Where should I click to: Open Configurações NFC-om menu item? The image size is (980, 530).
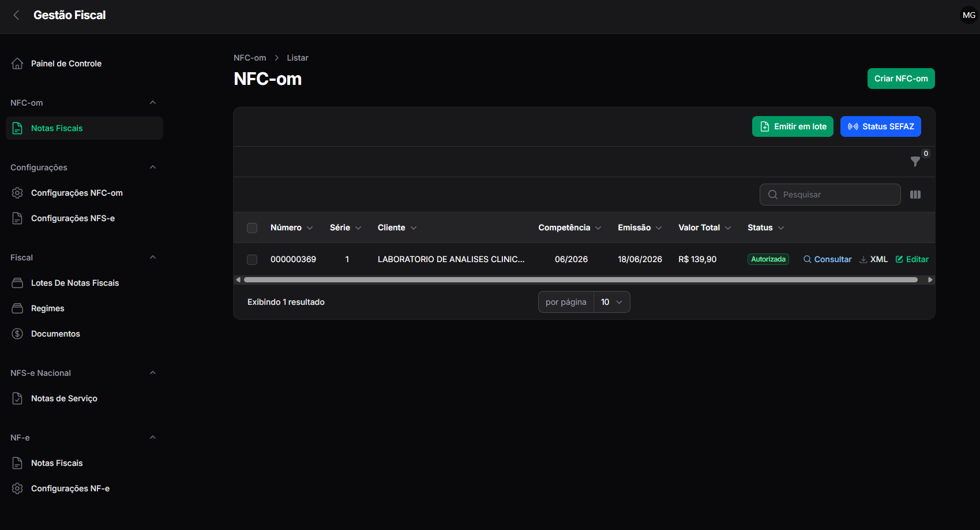coord(84,193)
